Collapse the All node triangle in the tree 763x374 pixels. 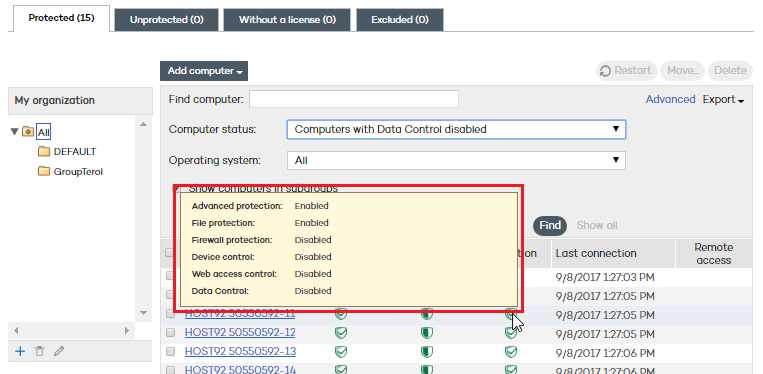pos(15,131)
